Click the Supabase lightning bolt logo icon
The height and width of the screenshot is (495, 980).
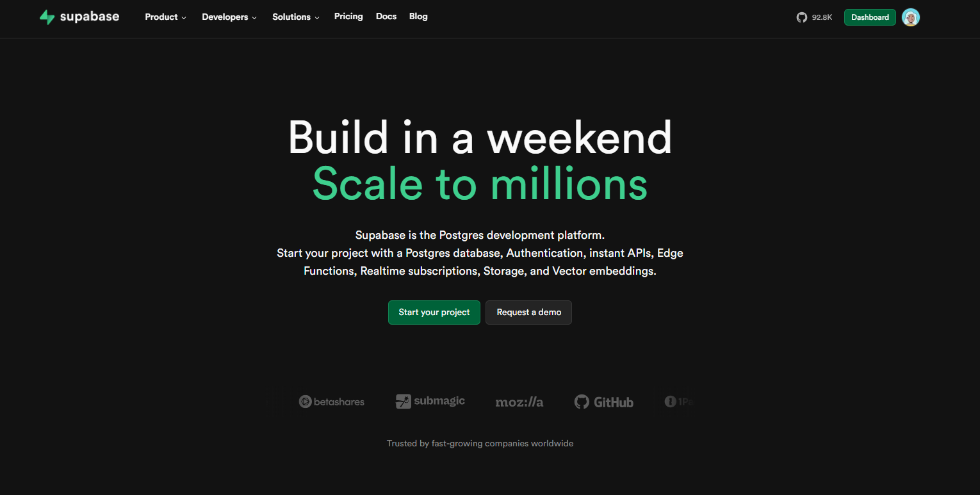pos(47,17)
